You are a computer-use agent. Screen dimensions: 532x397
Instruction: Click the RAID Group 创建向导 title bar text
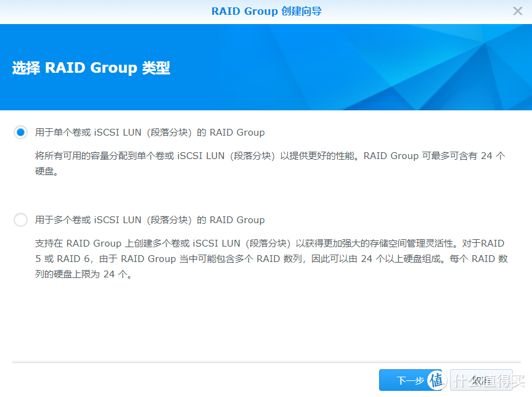[x=266, y=11]
